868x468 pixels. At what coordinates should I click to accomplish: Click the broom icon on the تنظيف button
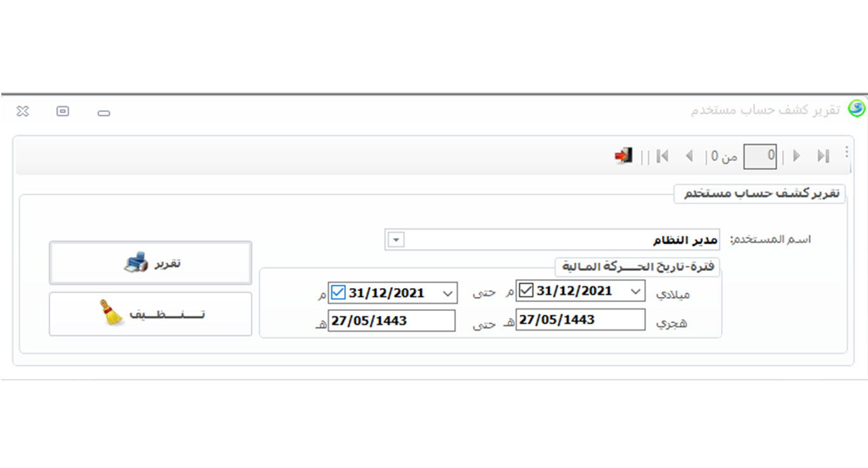pyautogui.click(x=112, y=313)
